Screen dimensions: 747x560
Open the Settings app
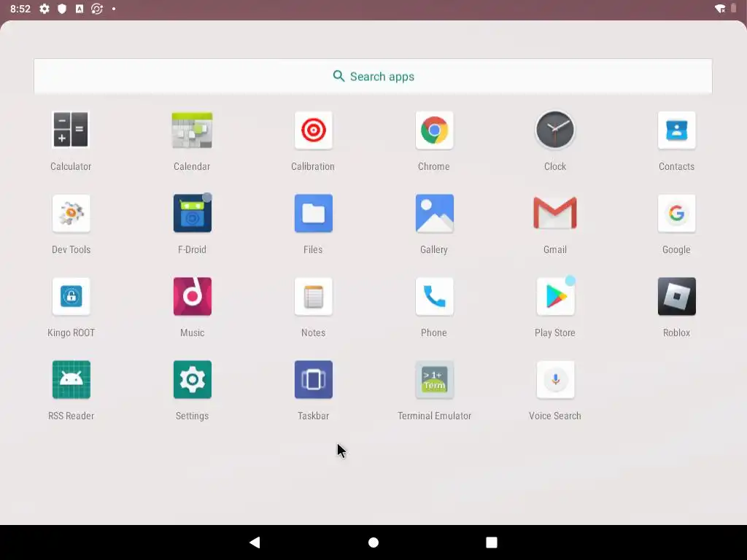pyautogui.click(x=192, y=379)
